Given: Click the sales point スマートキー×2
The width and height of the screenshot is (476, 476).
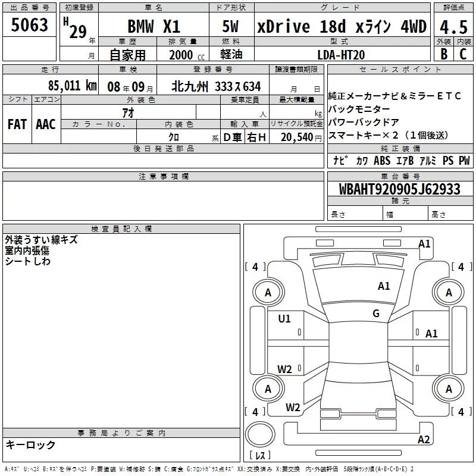Looking at the screenshot, I should tap(363, 135).
